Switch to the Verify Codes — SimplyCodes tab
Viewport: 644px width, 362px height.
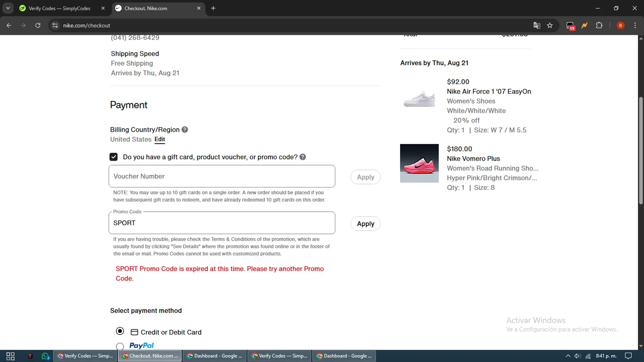pos(60,8)
